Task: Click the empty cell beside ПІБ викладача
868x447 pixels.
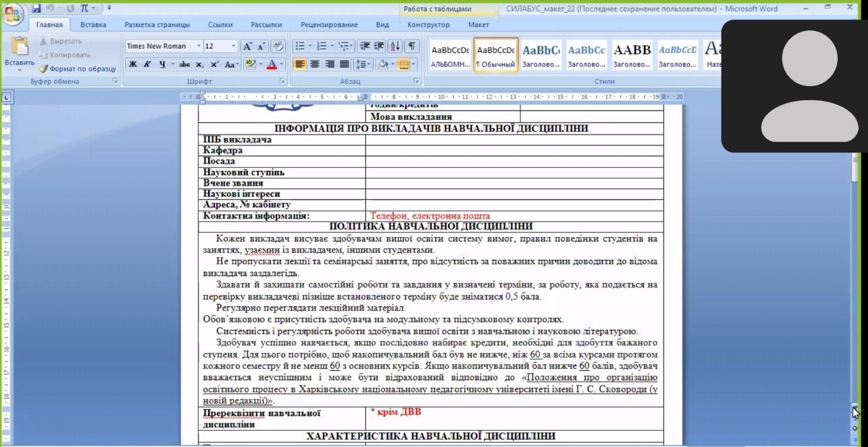Action: pos(514,139)
